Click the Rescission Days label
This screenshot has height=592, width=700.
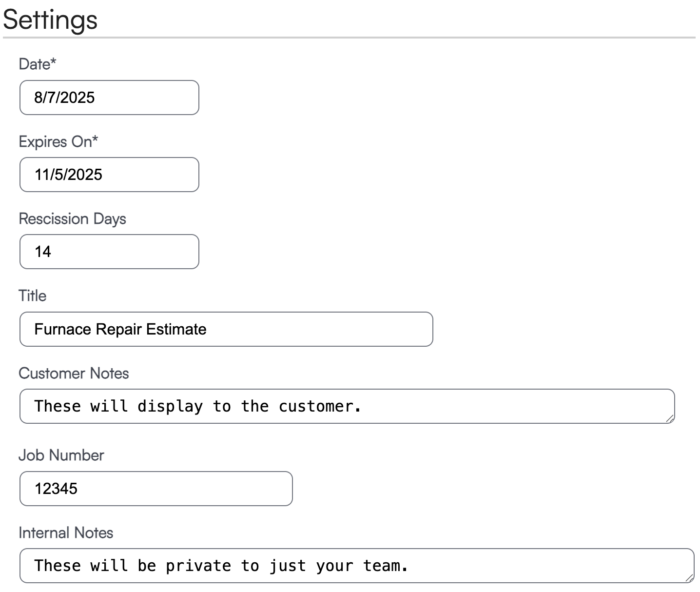pyautogui.click(x=72, y=218)
